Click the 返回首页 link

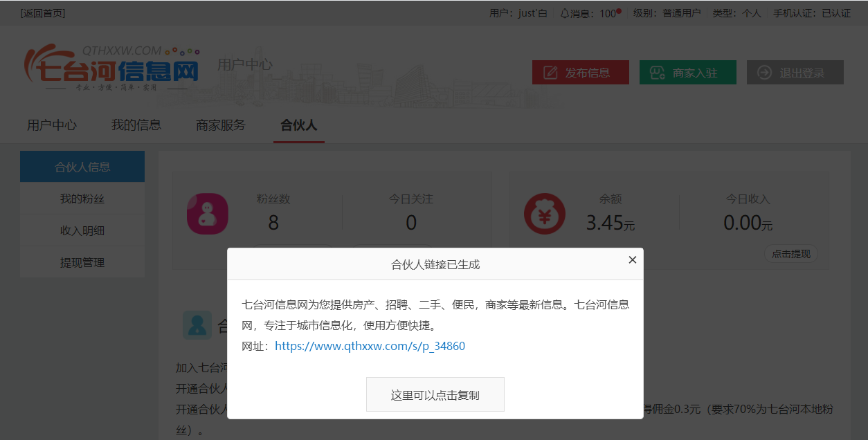coord(43,13)
